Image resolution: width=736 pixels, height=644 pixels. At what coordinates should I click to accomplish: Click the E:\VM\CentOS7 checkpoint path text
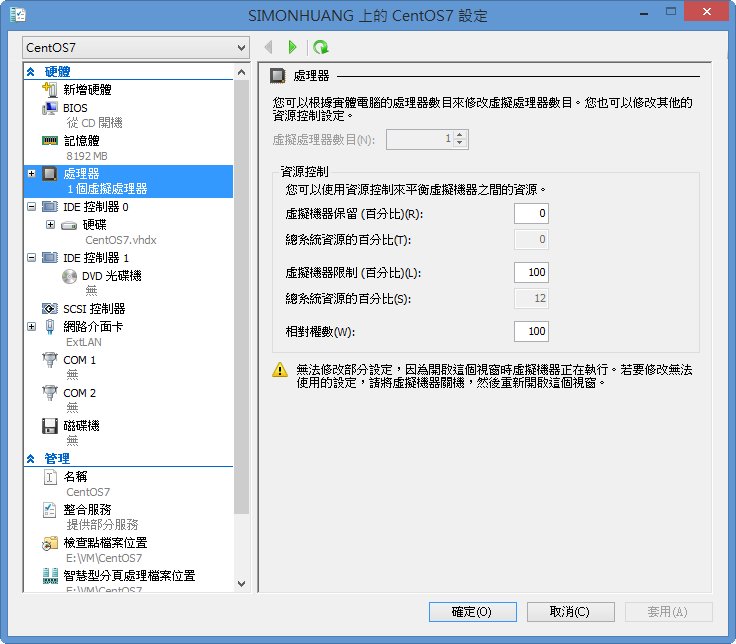click(104, 559)
